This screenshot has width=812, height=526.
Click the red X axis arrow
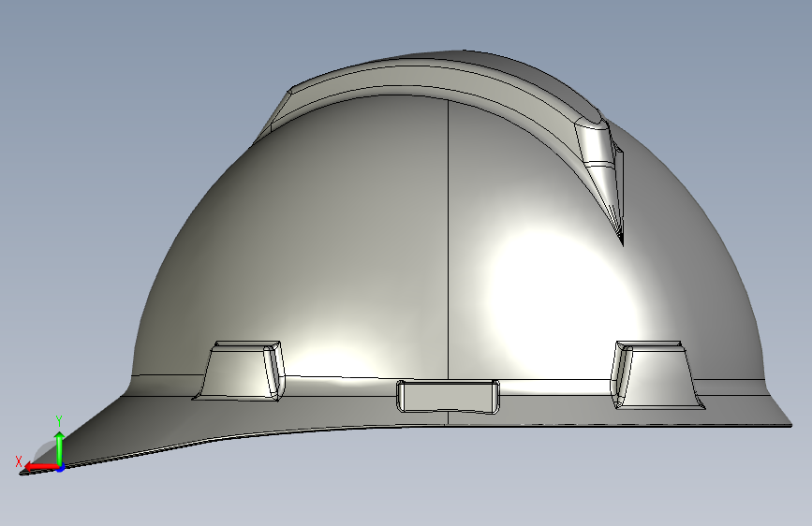41,466
